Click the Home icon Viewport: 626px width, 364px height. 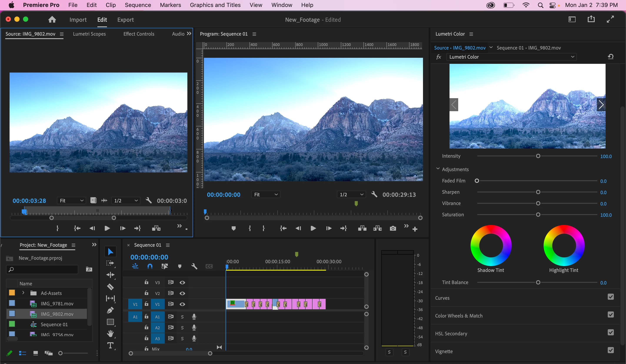[x=52, y=20]
